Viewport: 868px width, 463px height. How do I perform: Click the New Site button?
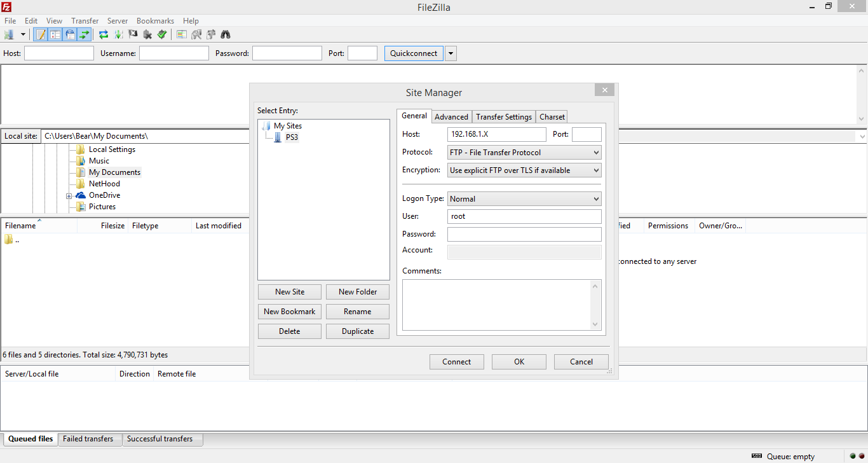[290, 292]
